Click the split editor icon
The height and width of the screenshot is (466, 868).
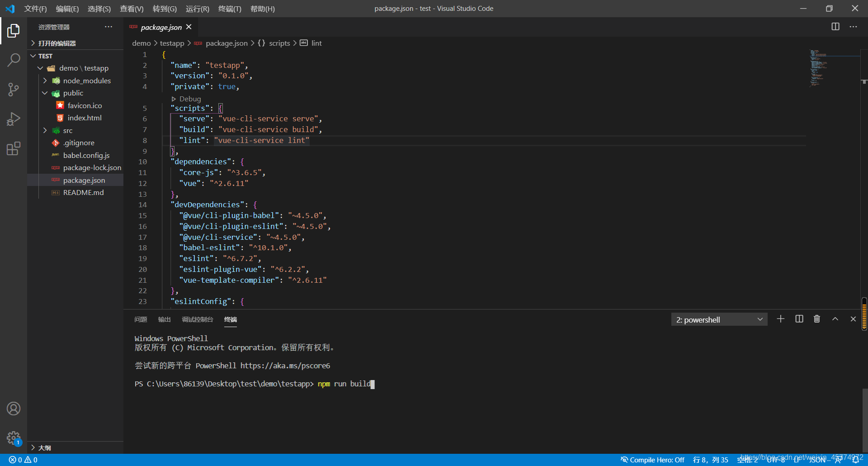835,27
